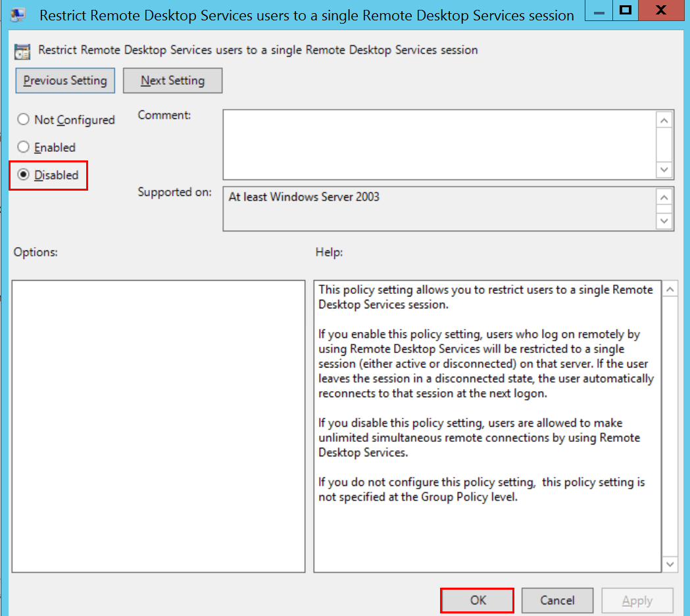Open the window system menu icon

[x=18, y=14]
